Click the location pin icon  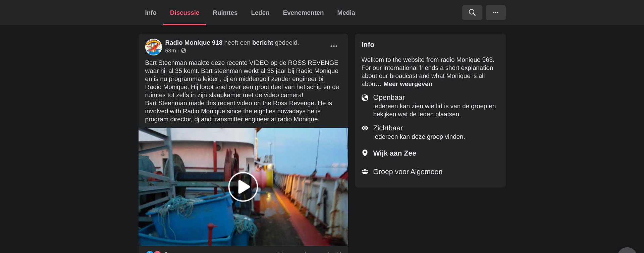[365, 153]
